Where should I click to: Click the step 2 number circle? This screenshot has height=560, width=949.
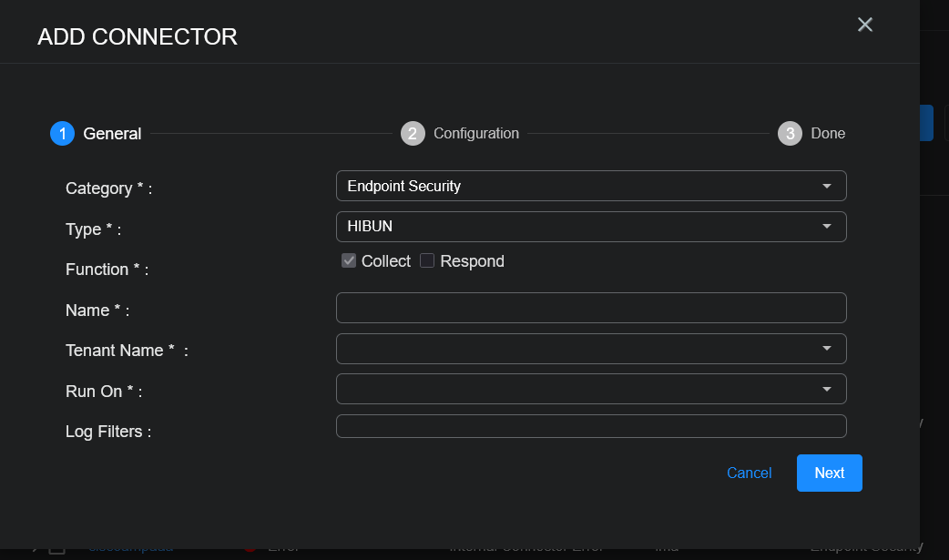pos(413,134)
